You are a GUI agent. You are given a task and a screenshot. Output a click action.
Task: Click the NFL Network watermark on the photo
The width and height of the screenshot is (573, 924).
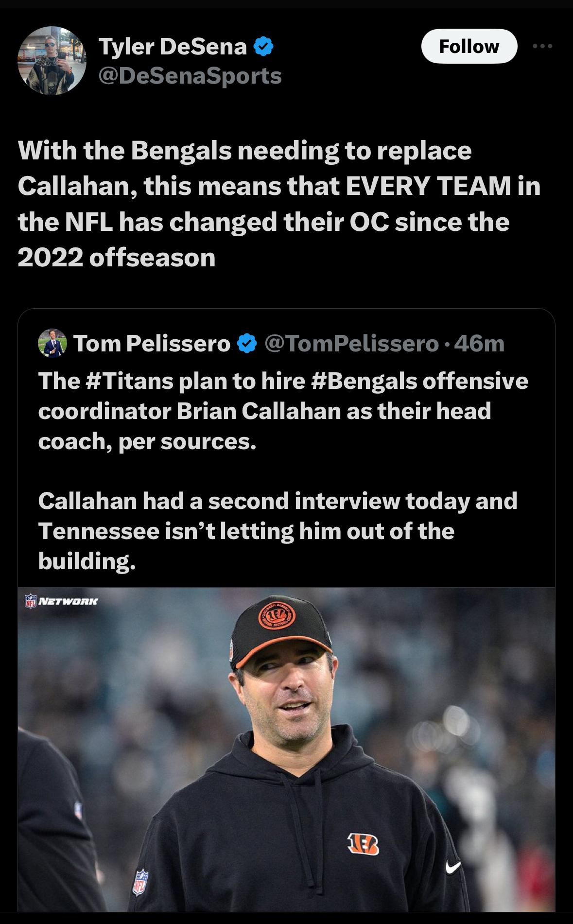tap(61, 601)
